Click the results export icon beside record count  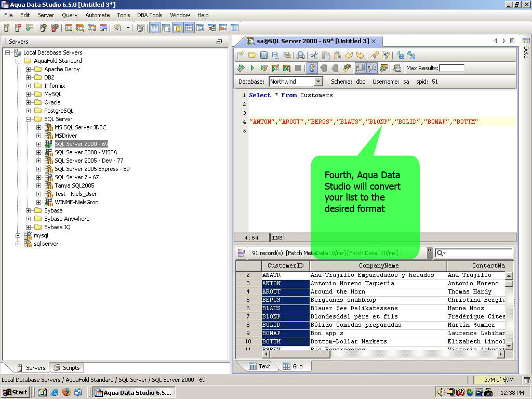click(x=242, y=253)
